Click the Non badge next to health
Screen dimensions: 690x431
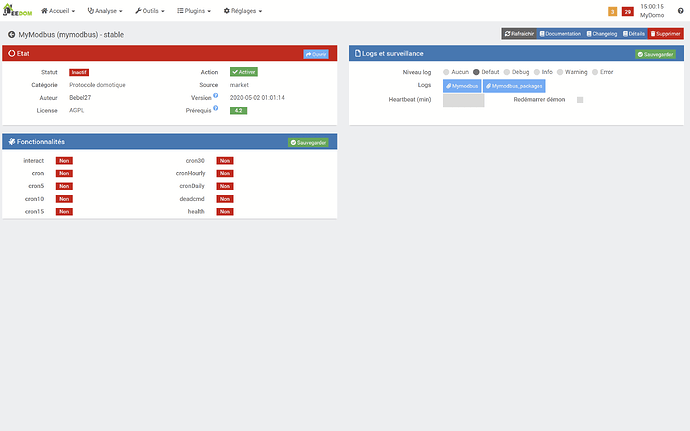click(225, 212)
